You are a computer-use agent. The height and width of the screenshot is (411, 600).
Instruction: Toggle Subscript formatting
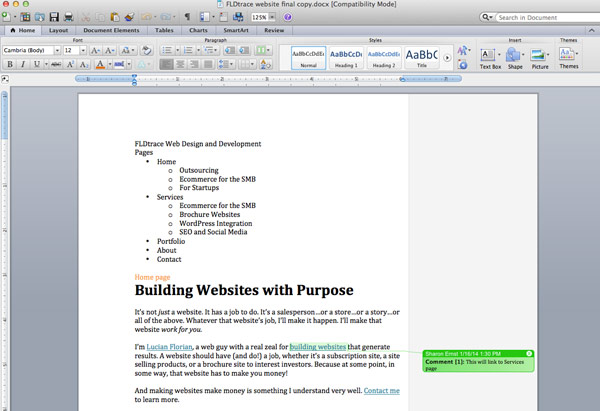84,64
